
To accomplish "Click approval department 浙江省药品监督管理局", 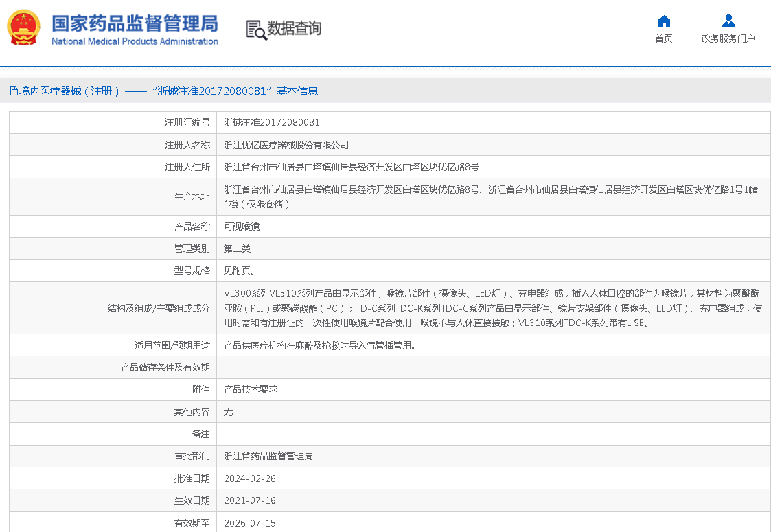I will click(x=268, y=456).
